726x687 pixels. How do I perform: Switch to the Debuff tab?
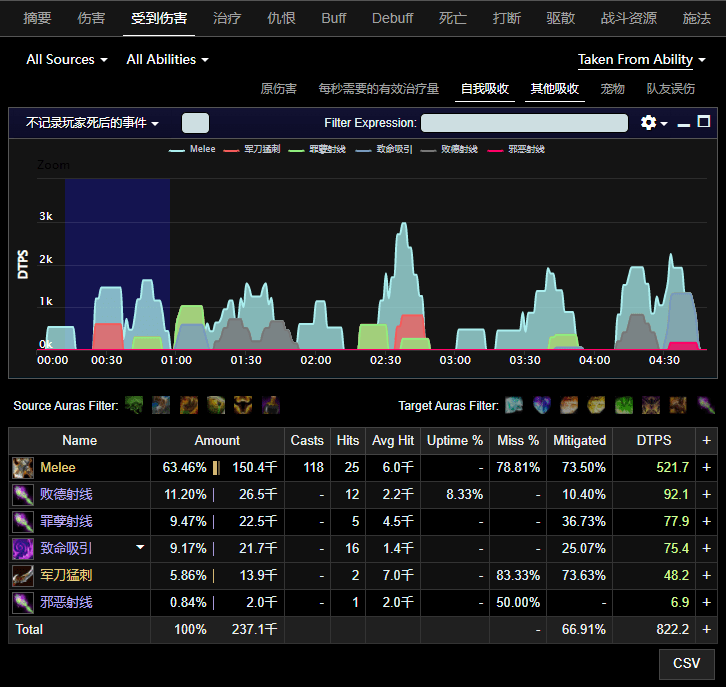392,18
